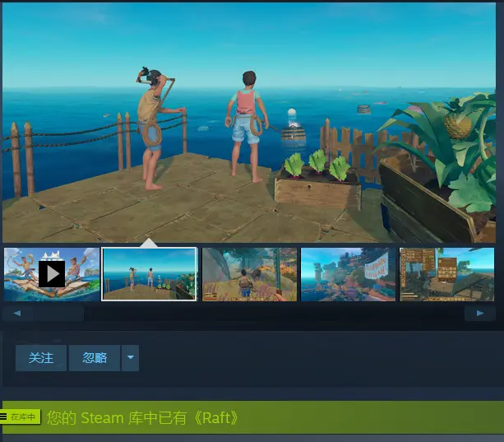Click the text 您的 Steam 库中已有《Raft》
The height and width of the screenshot is (442, 504).
(143, 418)
